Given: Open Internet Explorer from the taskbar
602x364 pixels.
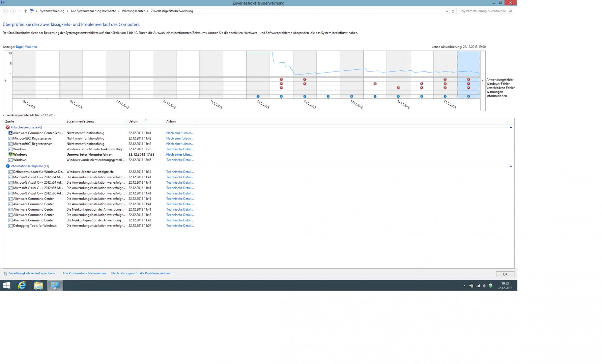Looking at the screenshot, I should [22, 285].
